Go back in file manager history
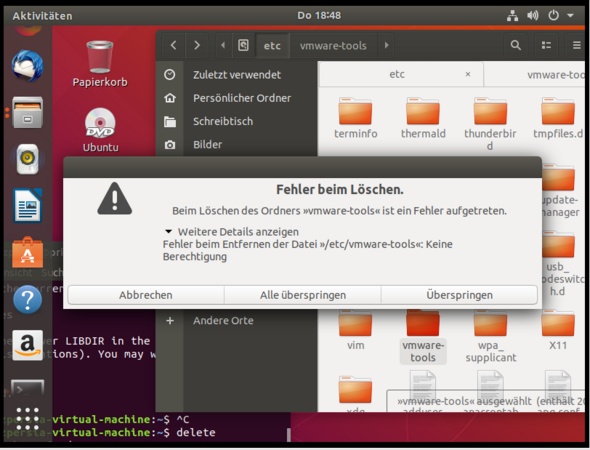The width and height of the screenshot is (590, 450). (x=173, y=46)
